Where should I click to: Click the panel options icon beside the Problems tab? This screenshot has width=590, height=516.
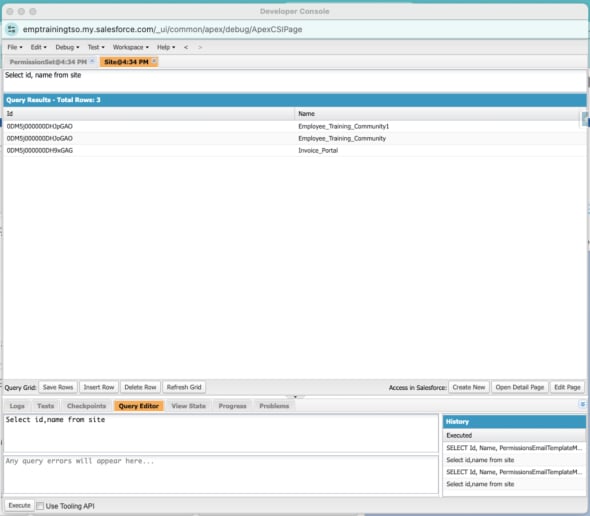pyautogui.click(x=582, y=404)
